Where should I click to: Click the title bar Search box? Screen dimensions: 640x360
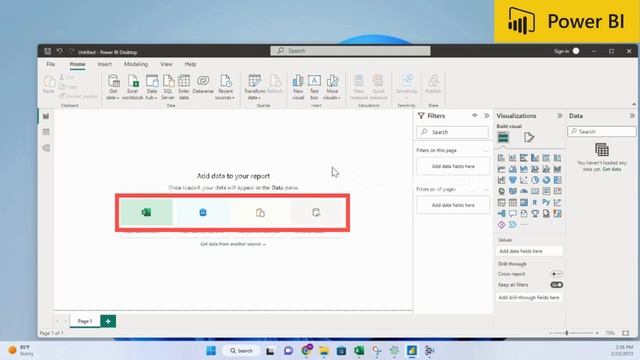point(350,51)
